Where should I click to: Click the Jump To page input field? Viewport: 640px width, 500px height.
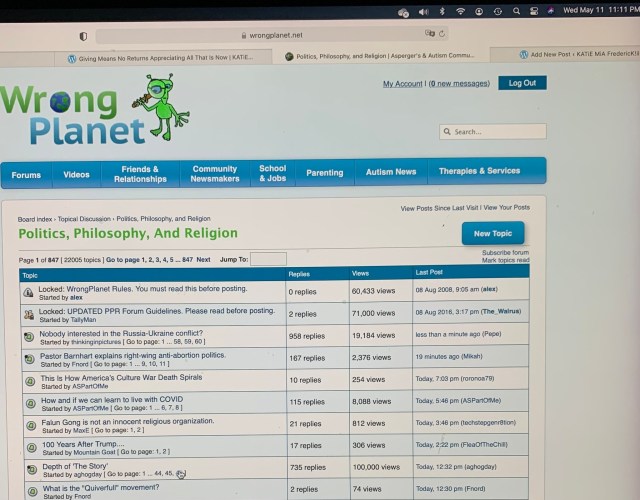tap(267, 259)
